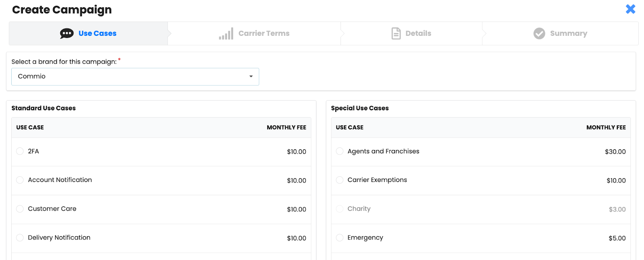The image size is (644, 260).
Task: Choose the Customer Care radio button
Action: coord(20,208)
